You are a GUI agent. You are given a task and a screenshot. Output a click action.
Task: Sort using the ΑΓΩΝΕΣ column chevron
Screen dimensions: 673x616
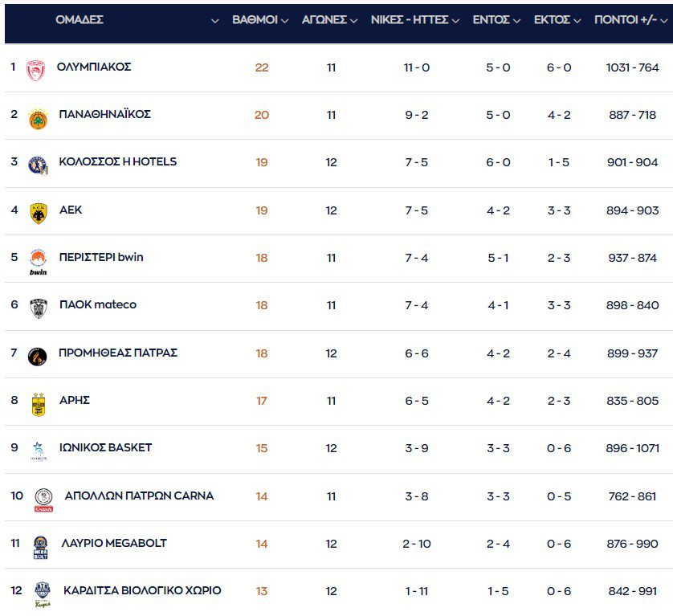[x=353, y=21]
